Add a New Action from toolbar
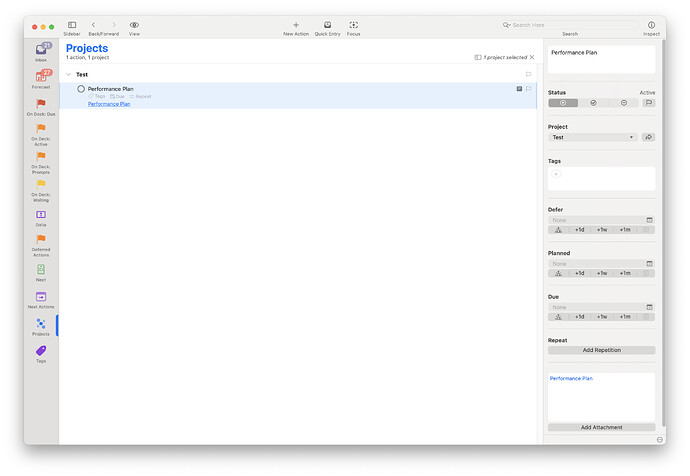This screenshot has height=476, width=690. pos(295,25)
